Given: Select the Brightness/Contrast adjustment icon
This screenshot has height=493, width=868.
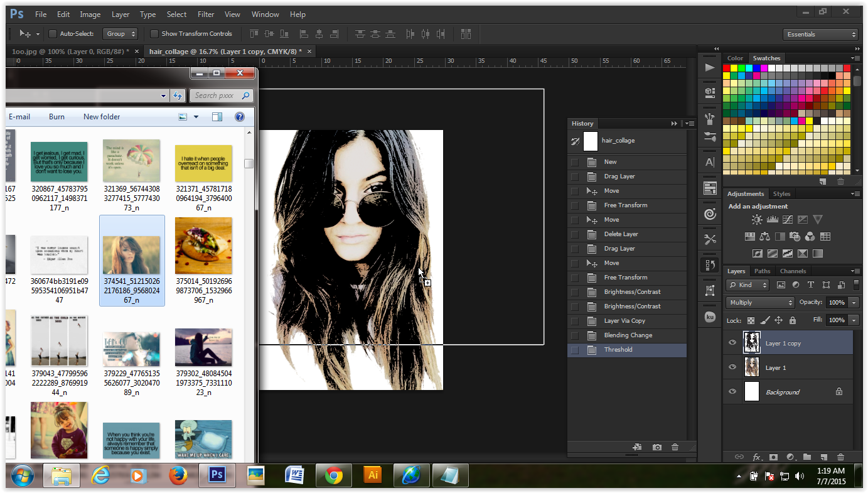Looking at the screenshot, I should pos(758,219).
